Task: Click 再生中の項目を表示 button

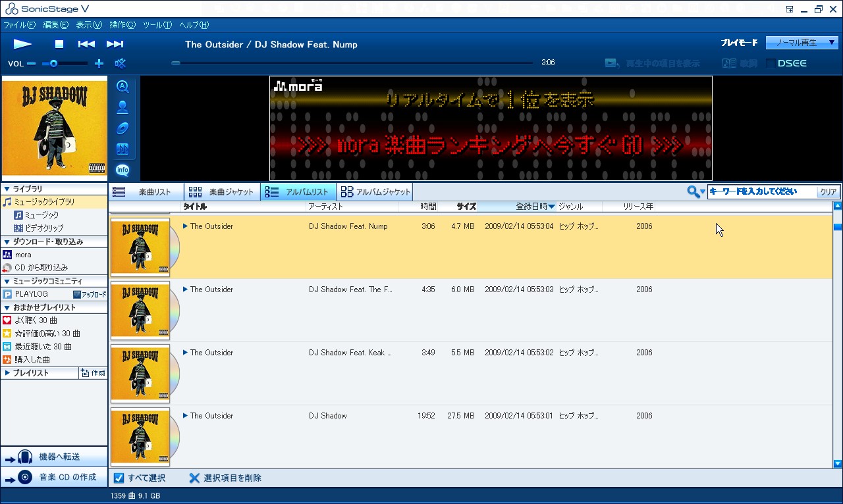Action: (653, 64)
